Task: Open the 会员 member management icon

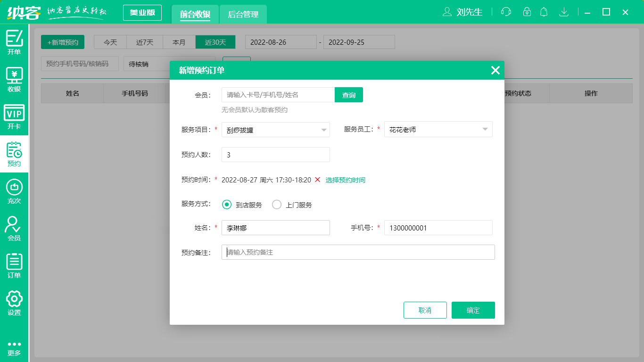Action: pyautogui.click(x=14, y=230)
